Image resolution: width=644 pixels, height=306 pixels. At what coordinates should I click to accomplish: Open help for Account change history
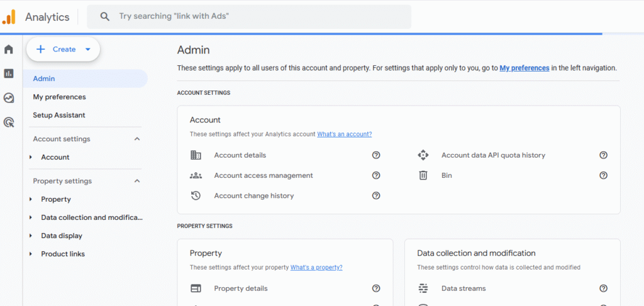[376, 195]
